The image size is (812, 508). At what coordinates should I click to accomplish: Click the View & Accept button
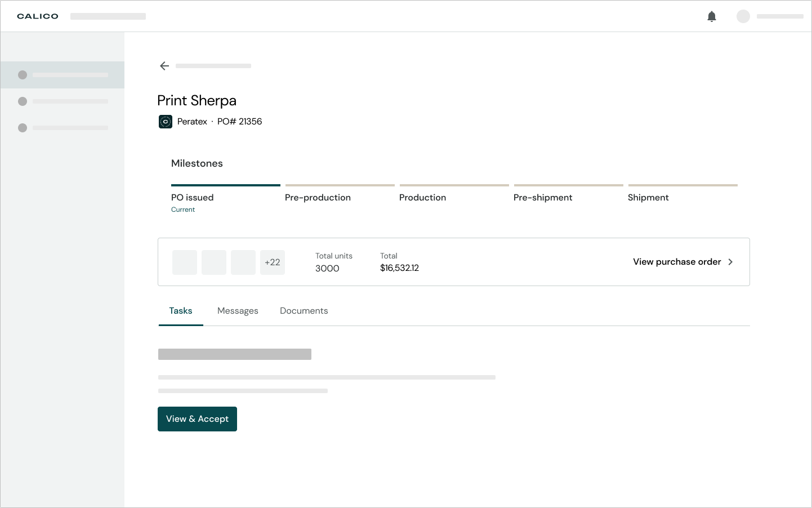(x=197, y=419)
